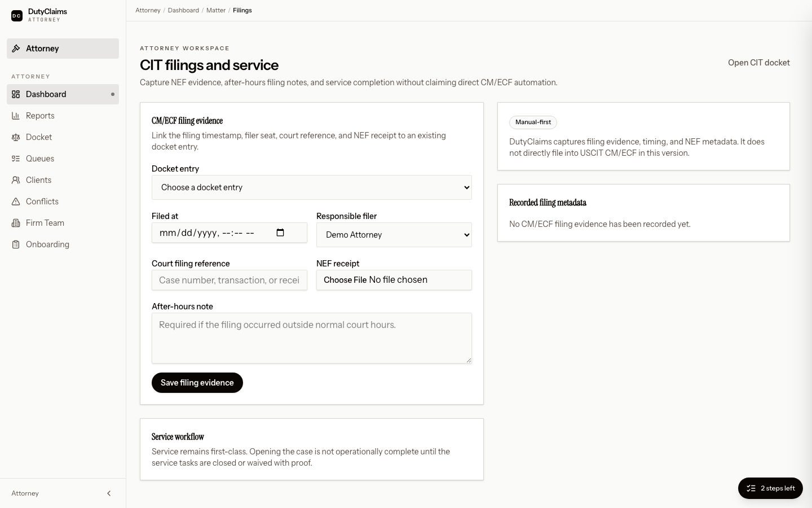Open Docket from the sidebar
This screenshot has height=508, width=812.
tap(63, 137)
